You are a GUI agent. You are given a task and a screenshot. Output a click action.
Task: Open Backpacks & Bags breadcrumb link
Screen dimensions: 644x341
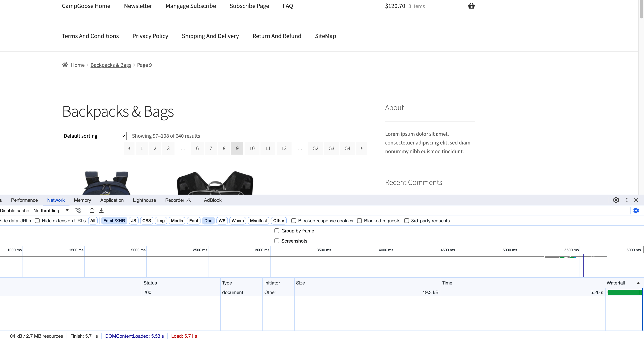point(110,65)
